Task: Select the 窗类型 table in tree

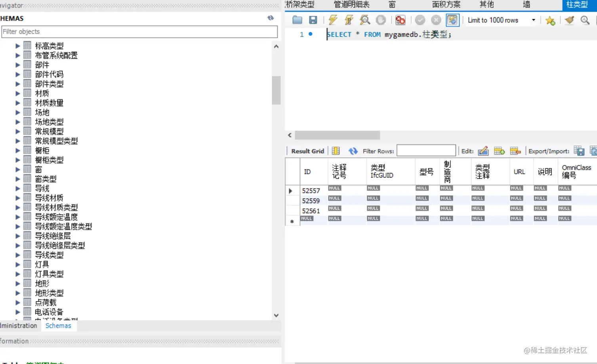Action: 46,179
